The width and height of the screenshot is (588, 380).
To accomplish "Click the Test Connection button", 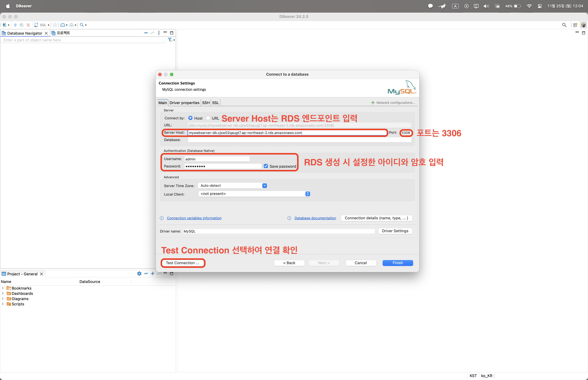I will [x=182, y=263].
